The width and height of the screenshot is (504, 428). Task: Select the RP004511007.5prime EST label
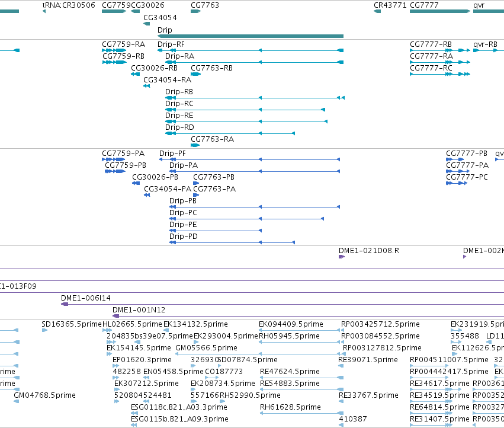pos(449,360)
